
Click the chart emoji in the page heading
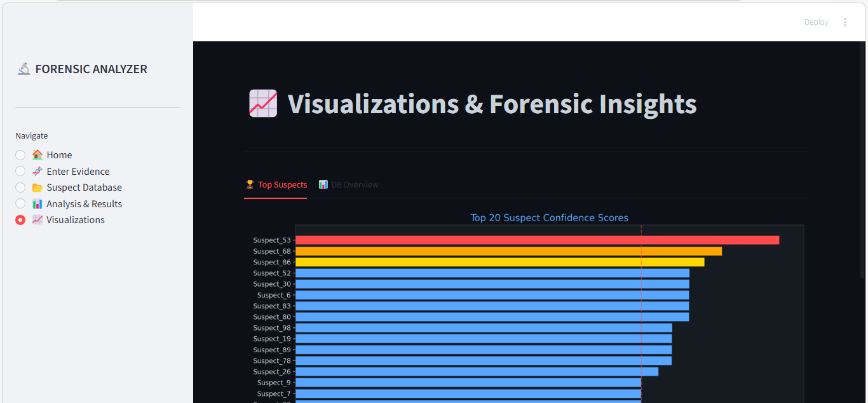click(263, 104)
